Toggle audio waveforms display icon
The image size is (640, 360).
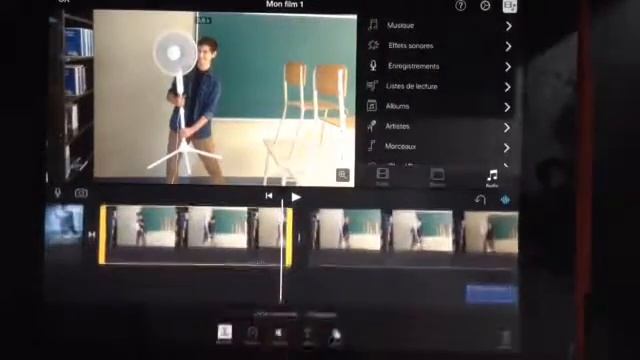tap(505, 200)
